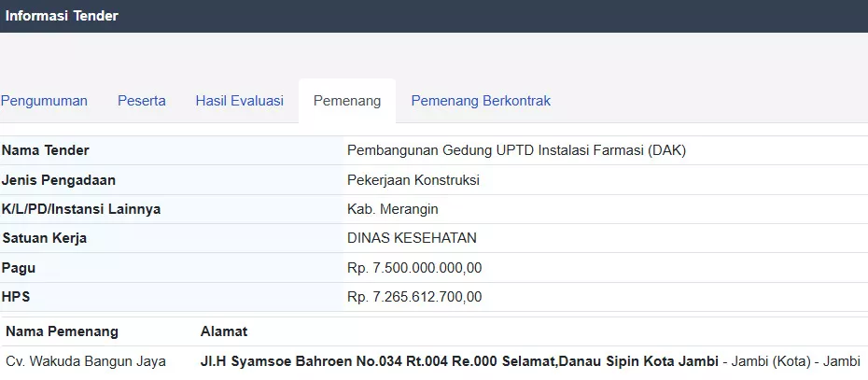Open the Hasil Evaluasi tab

[239, 101]
